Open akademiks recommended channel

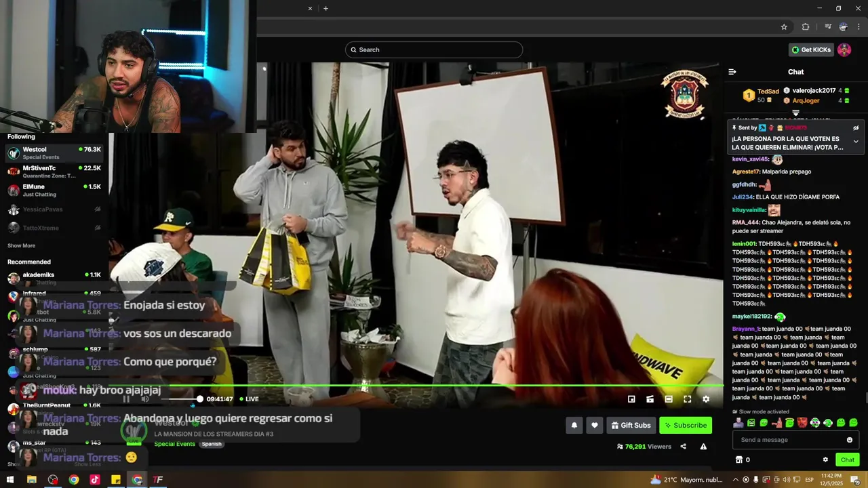click(x=54, y=278)
